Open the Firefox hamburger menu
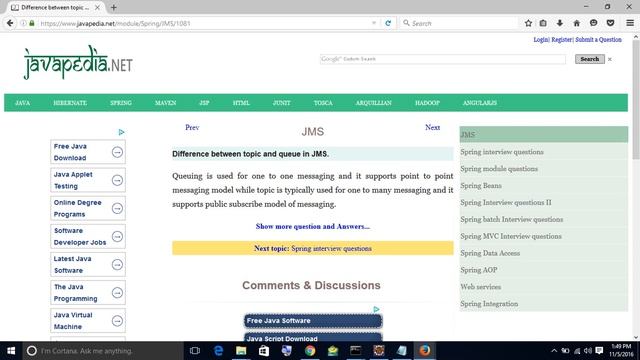Image resolution: width=640 pixels, height=360 pixels. (630, 23)
